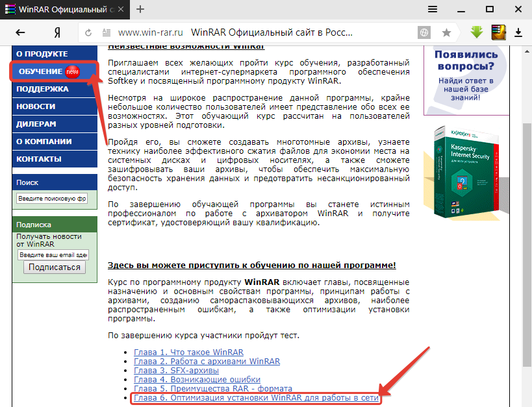Click the Подписаться button
Screen dimensions: 532x407
coord(55,267)
